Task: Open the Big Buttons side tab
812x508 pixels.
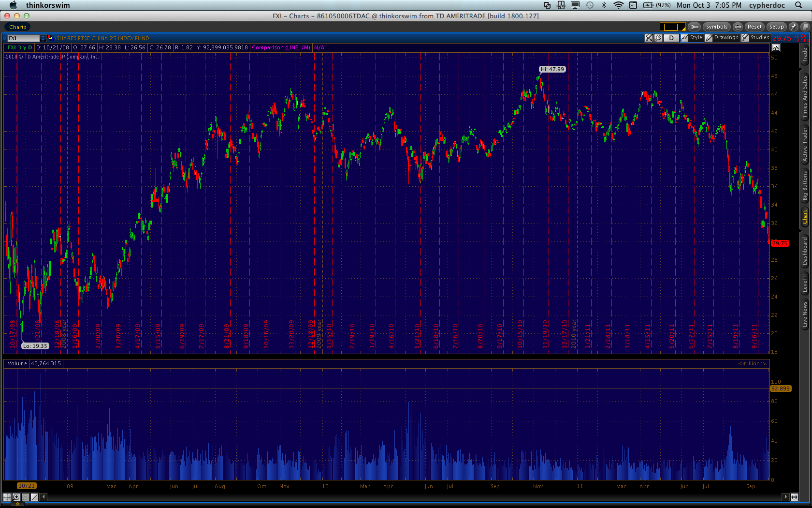Action: click(x=805, y=186)
